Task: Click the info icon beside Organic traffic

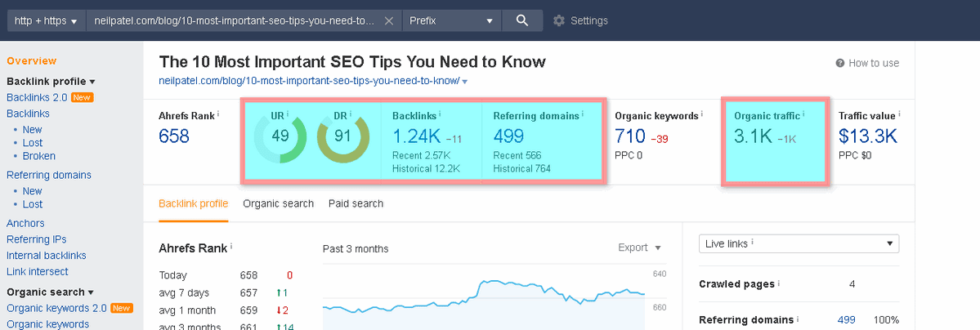Action: point(803,115)
